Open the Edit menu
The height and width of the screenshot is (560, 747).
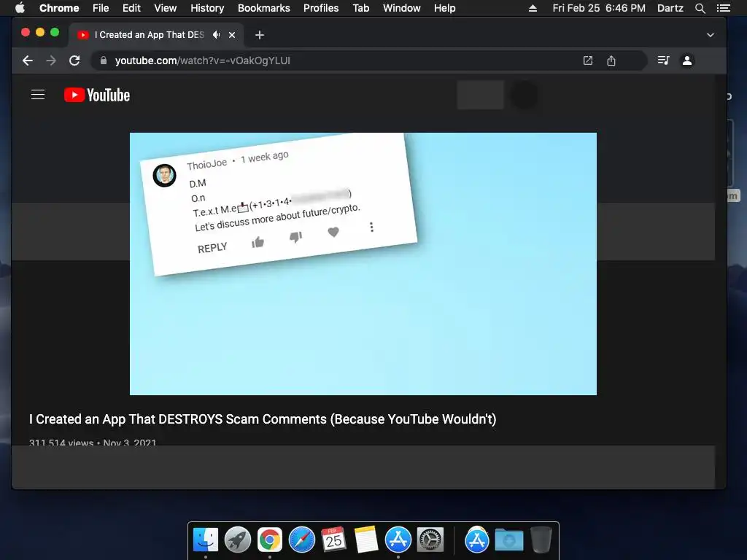click(131, 8)
